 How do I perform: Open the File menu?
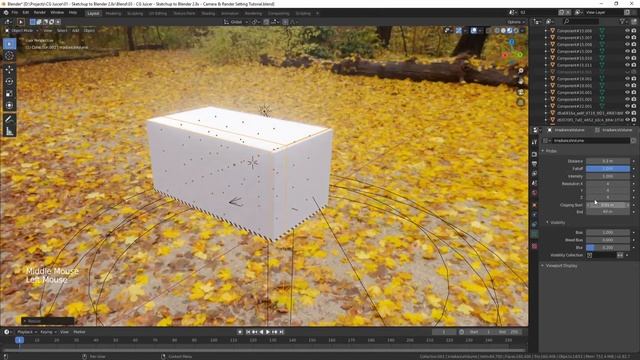click(15, 13)
